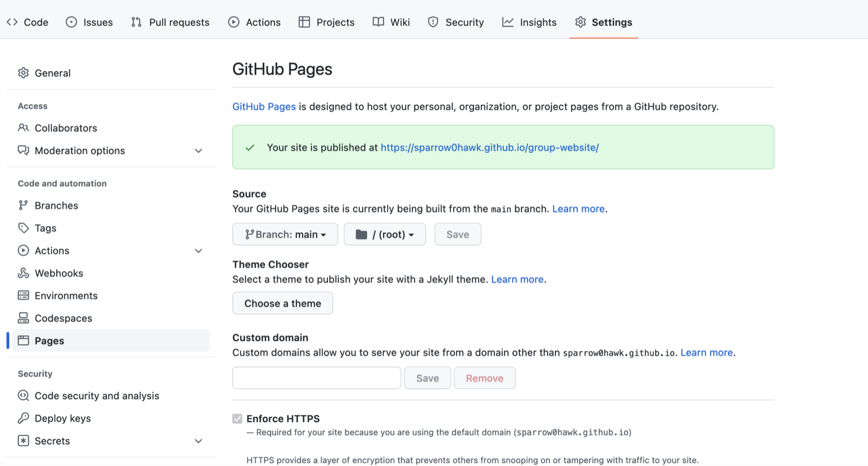Follow the GitHub Pages intro link
868x466 pixels.
[x=264, y=106]
